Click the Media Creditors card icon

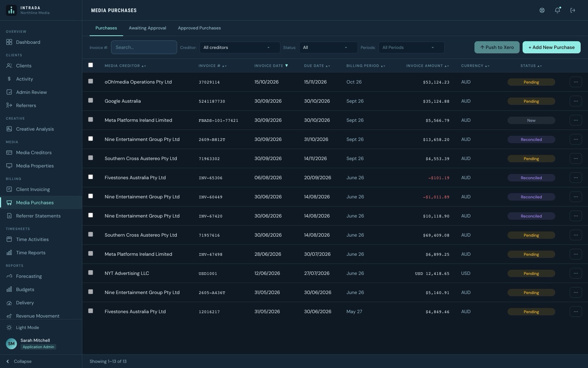(x=9, y=152)
